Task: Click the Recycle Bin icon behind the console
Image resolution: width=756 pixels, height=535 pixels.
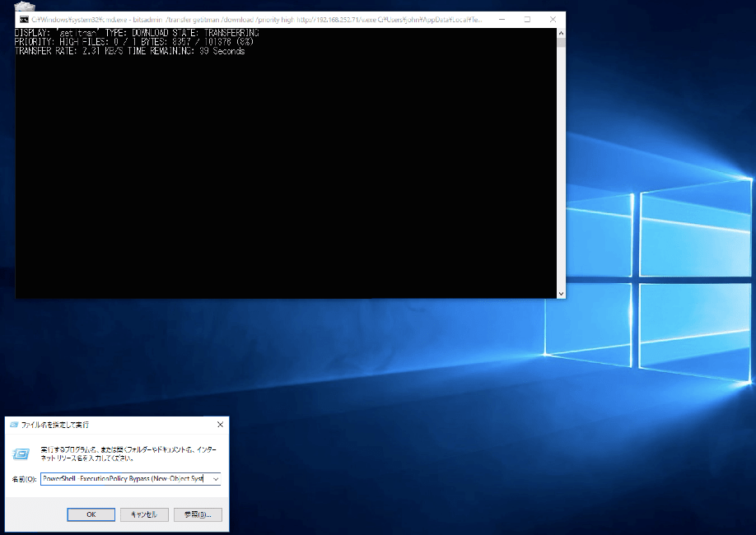Action: click(25, 7)
